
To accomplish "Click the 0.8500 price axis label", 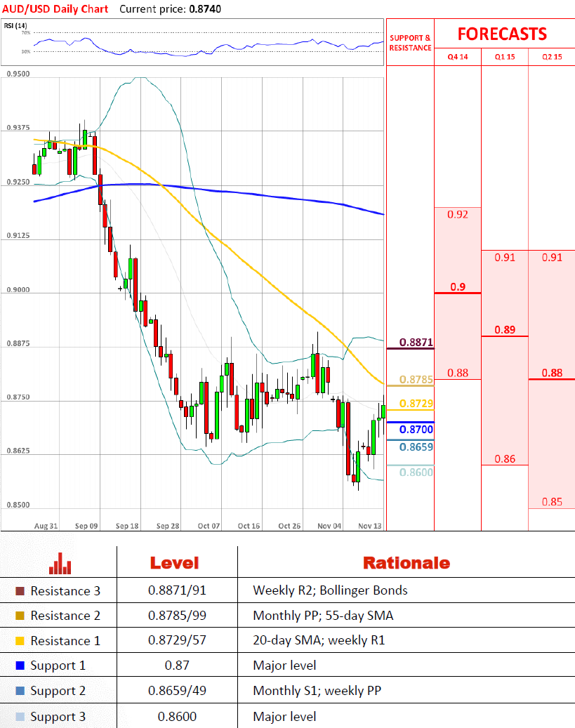I will pos(18,505).
